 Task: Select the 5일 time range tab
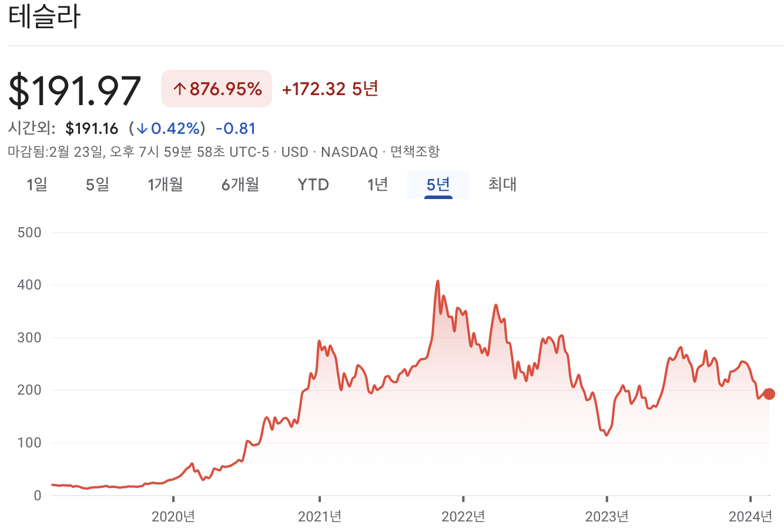(x=97, y=184)
